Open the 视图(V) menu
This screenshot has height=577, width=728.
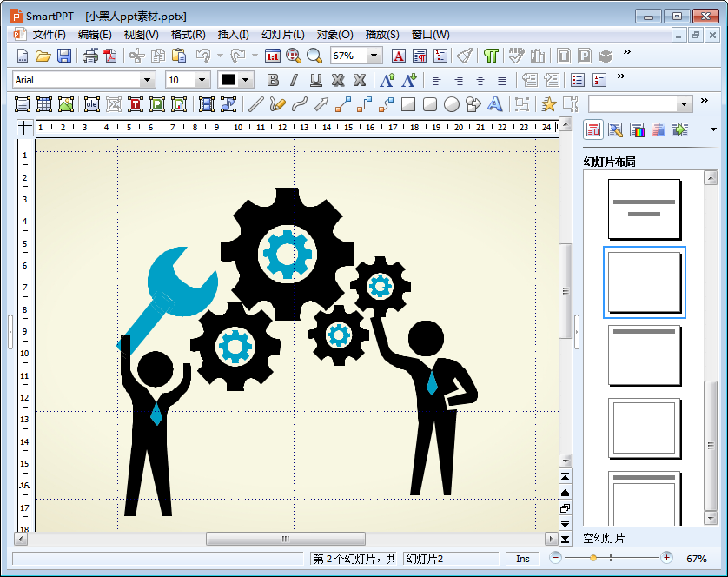pyautogui.click(x=141, y=35)
